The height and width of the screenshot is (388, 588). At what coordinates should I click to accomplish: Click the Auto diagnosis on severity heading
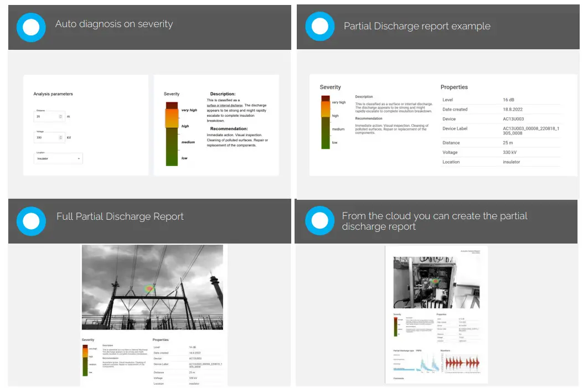[114, 24]
